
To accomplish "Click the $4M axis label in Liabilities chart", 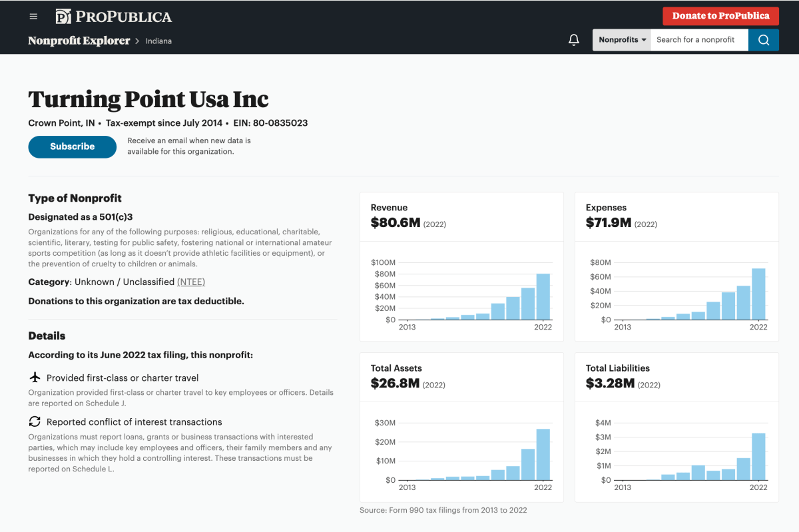I will 602,423.
